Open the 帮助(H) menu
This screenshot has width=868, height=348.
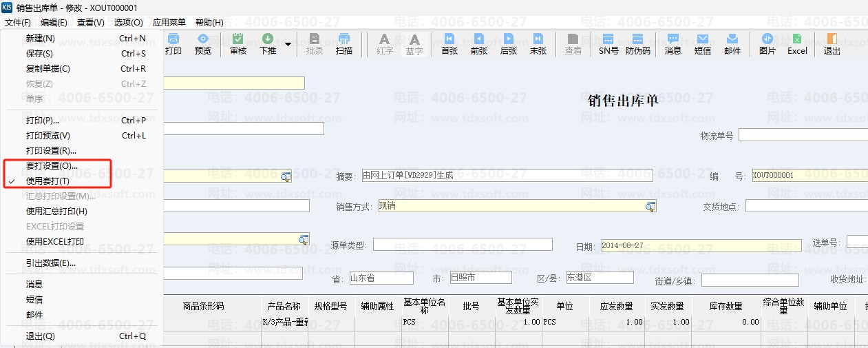209,23
